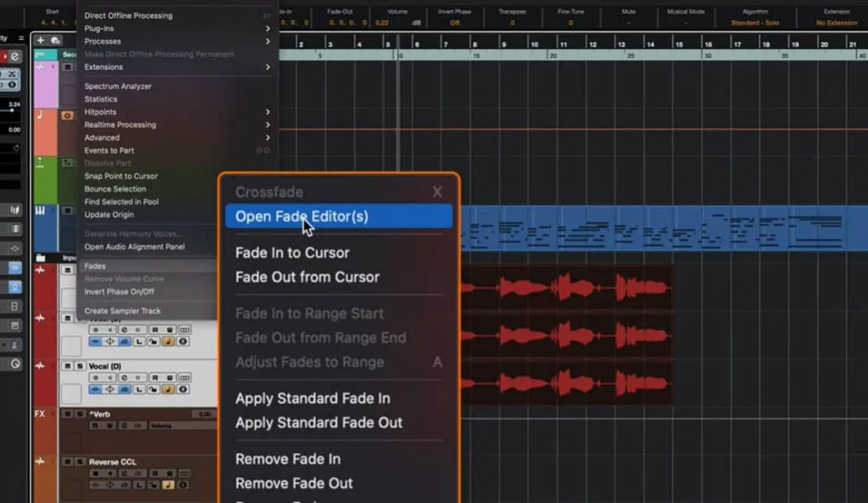
Task: Expand the Realtime Processing submenu
Action: coord(177,125)
